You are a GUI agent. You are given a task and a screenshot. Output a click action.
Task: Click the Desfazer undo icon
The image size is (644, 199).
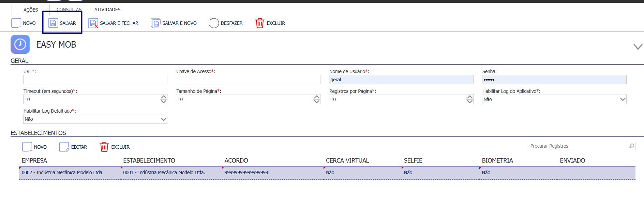coord(214,23)
